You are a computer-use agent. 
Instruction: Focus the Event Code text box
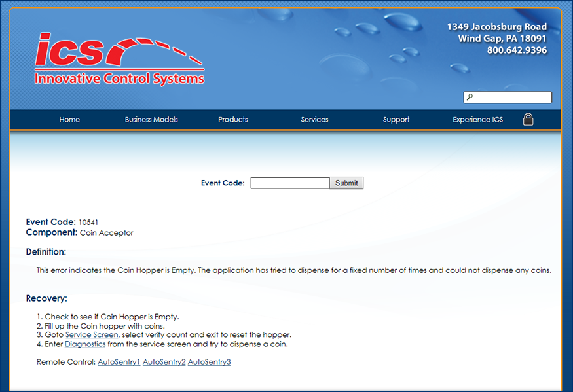tap(289, 183)
